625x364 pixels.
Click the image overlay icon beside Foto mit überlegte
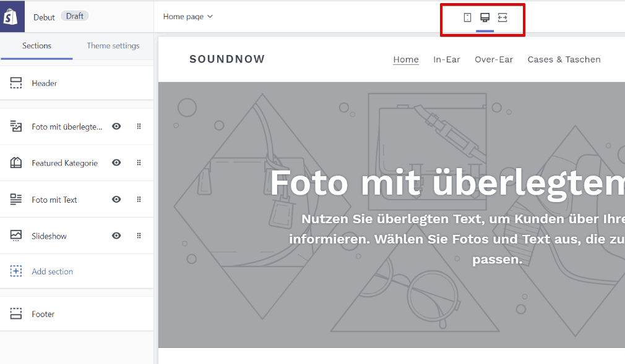pyautogui.click(x=16, y=126)
